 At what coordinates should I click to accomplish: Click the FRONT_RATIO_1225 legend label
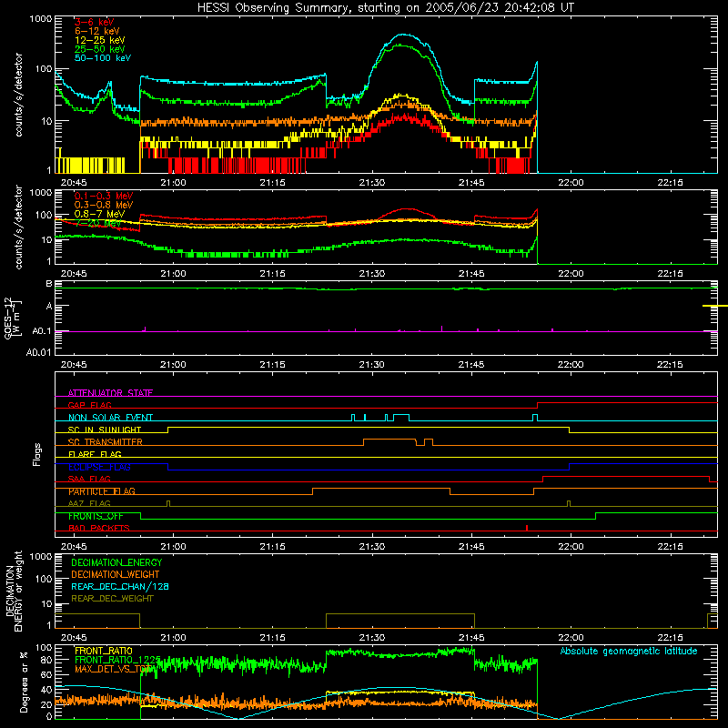point(117,660)
